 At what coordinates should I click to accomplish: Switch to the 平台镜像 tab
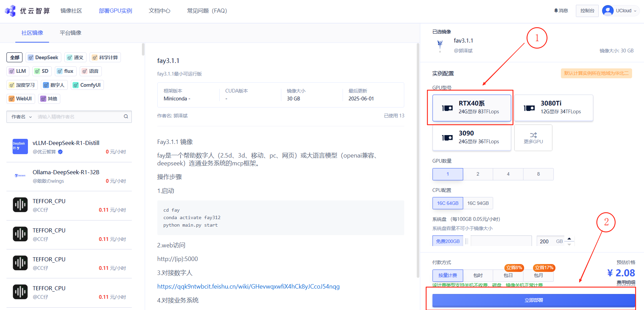pos(70,33)
